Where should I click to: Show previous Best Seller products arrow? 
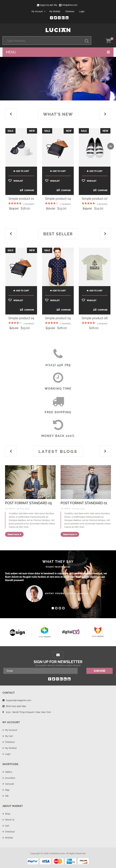[11, 233]
